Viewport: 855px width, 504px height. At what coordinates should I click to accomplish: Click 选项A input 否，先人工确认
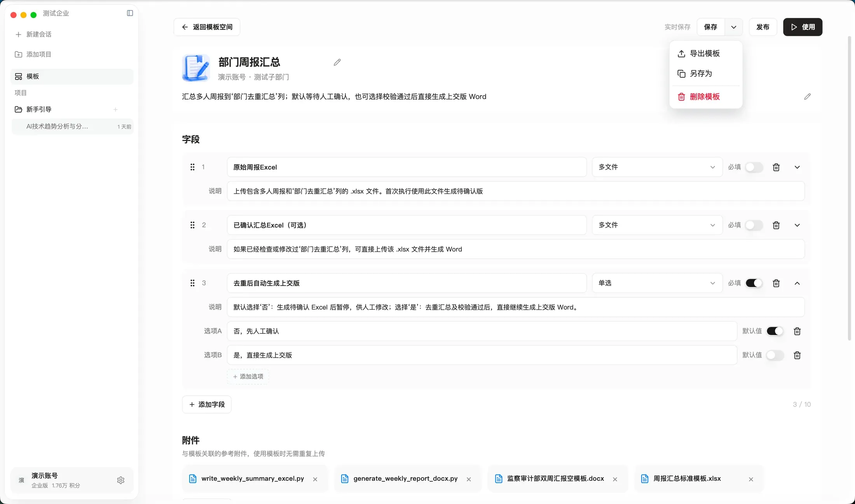tap(482, 331)
